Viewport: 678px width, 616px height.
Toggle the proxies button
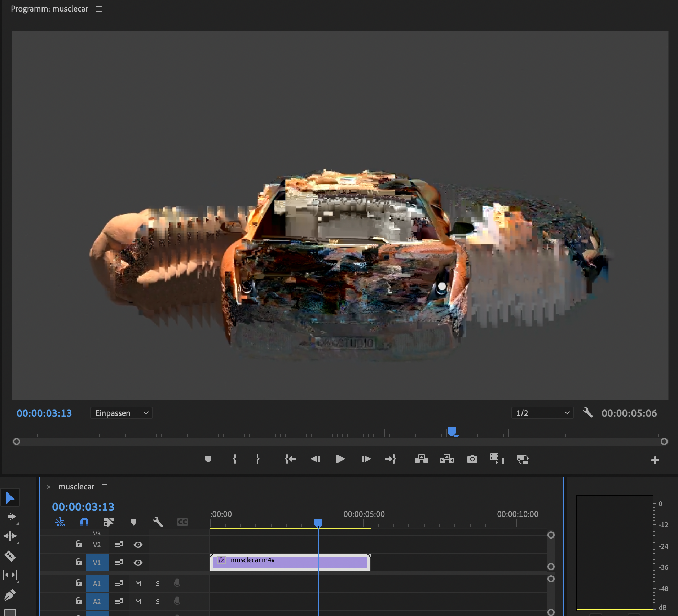(523, 459)
